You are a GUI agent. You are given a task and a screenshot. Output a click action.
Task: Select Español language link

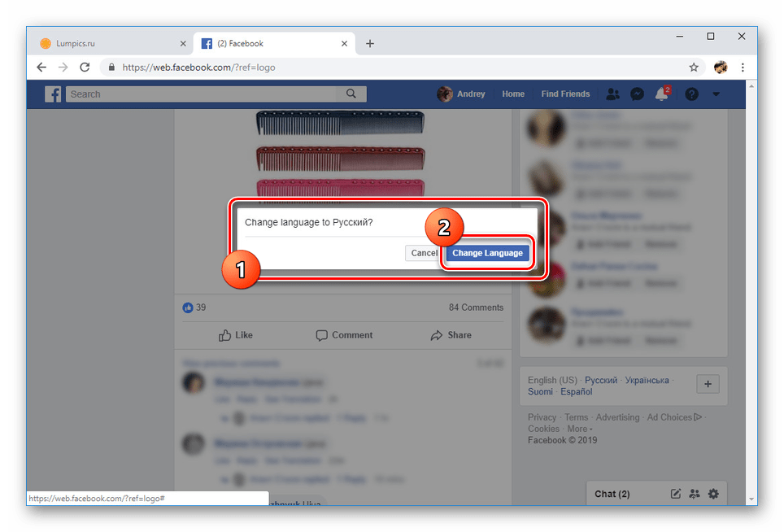click(x=576, y=391)
